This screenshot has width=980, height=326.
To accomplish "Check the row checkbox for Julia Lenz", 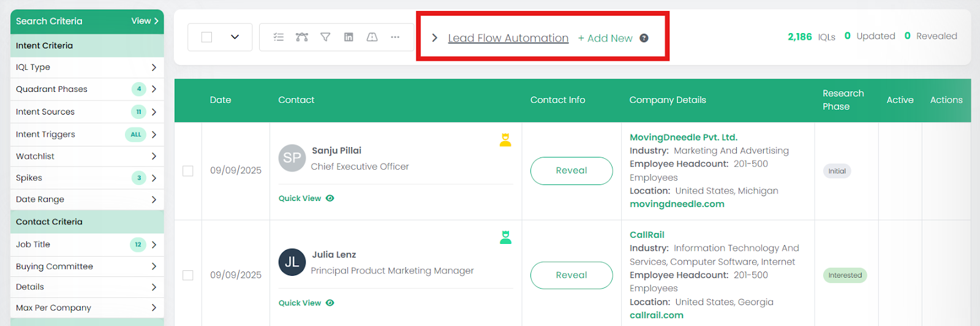I will [x=188, y=275].
